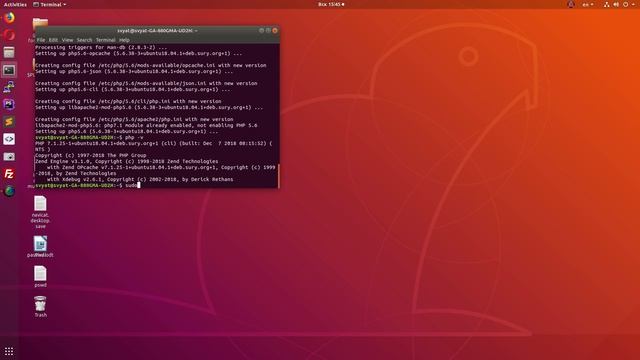The height and width of the screenshot is (360, 640).
Task: Open the screenshot camera app in dock
Action: (x=9, y=157)
